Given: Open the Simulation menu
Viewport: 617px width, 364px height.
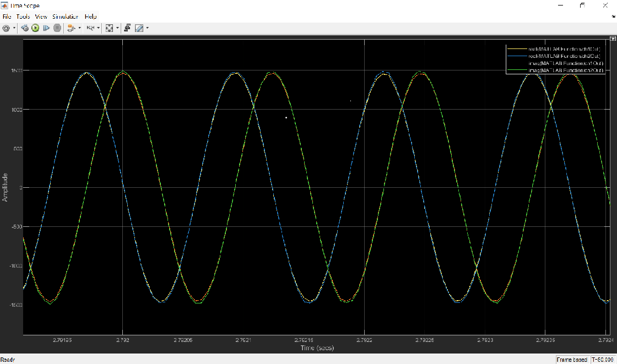Looking at the screenshot, I should (x=66, y=17).
